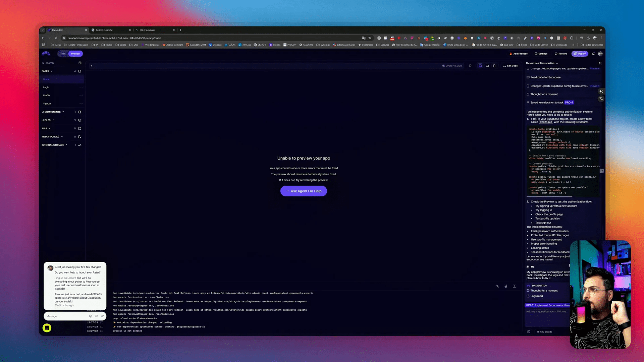Select tablet preview size
644x362 pixels.
point(487,66)
